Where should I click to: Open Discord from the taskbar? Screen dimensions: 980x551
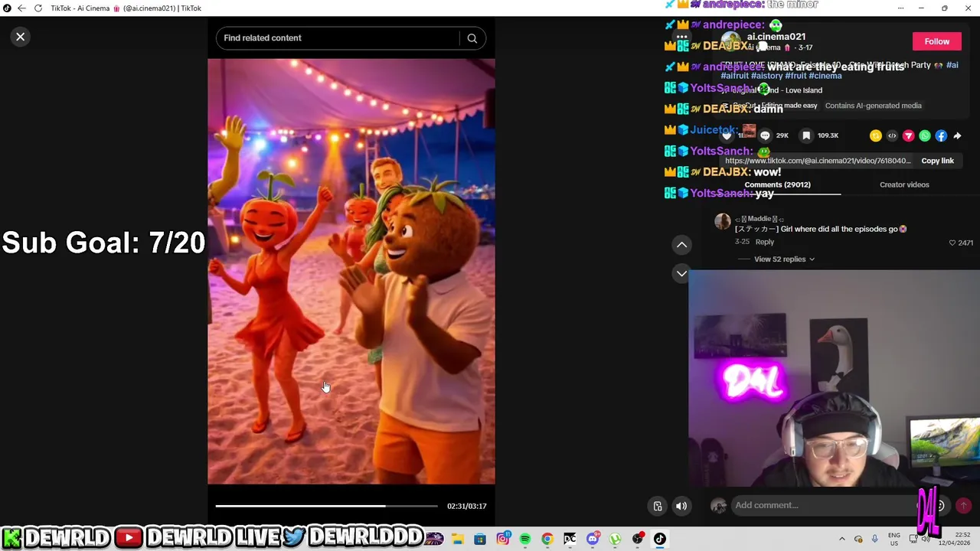click(593, 539)
